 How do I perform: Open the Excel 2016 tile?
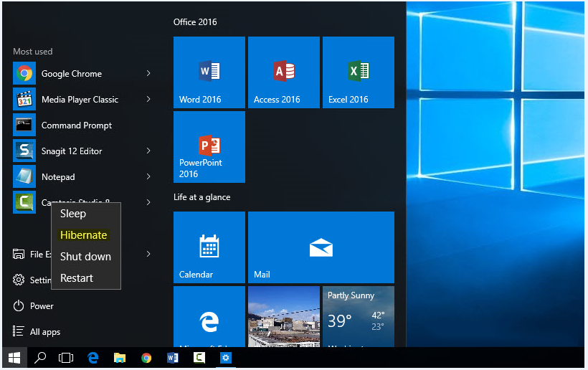[359, 72]
